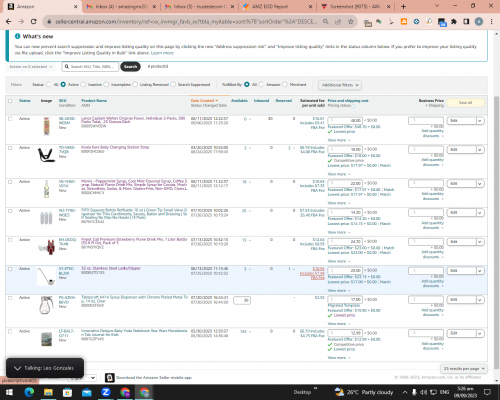Select the Listing Removed radio button
The height and width of the screenshot is (400, 500).
click(x=135, y=85)
